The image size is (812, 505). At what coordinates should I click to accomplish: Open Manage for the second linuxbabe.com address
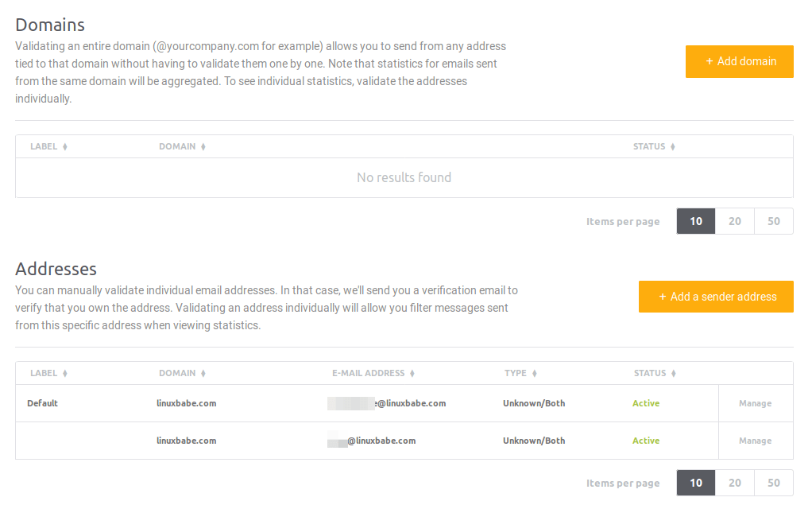click(755, 441)
